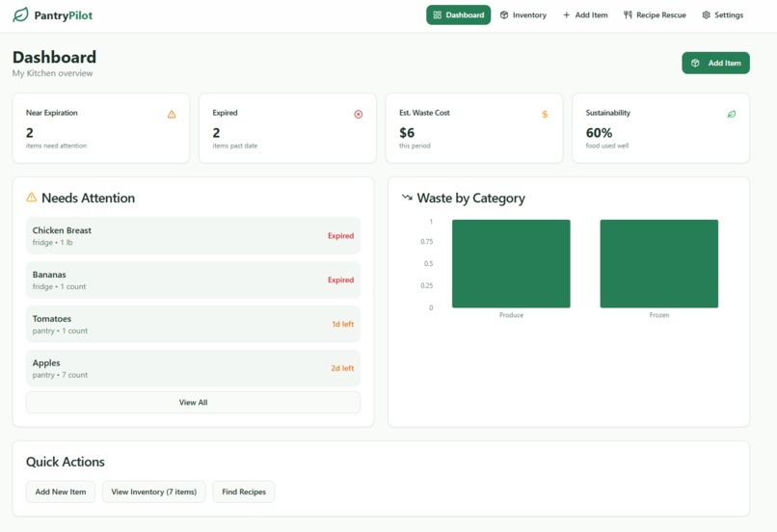Click the leaf icon on Sustainability card

click(732, 115)
